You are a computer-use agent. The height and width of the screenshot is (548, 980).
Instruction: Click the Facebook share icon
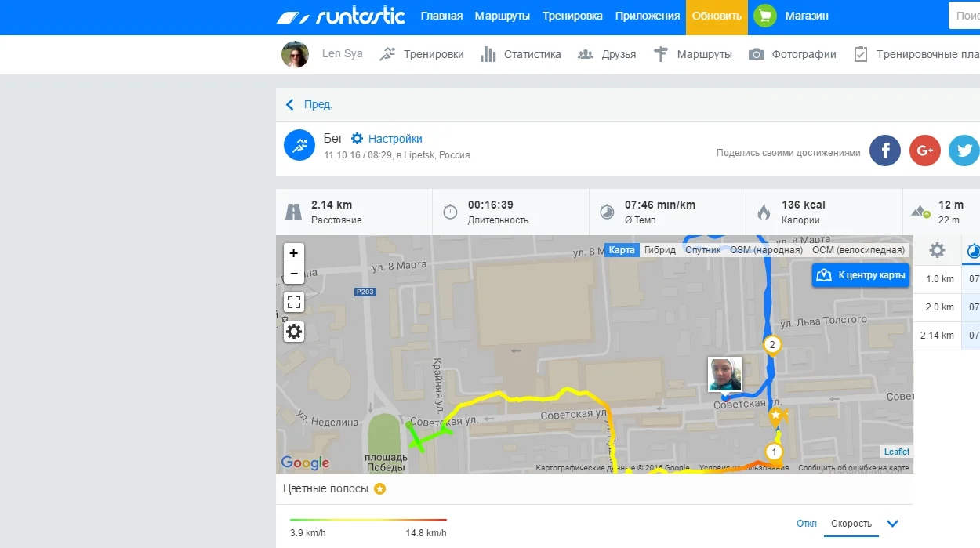tap(885, 151)
